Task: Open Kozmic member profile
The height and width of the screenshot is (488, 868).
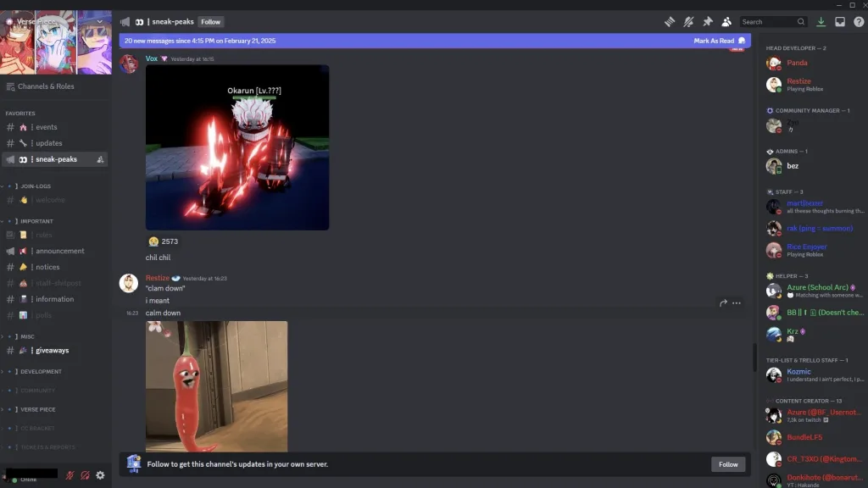Action: [x=813, y=375]
